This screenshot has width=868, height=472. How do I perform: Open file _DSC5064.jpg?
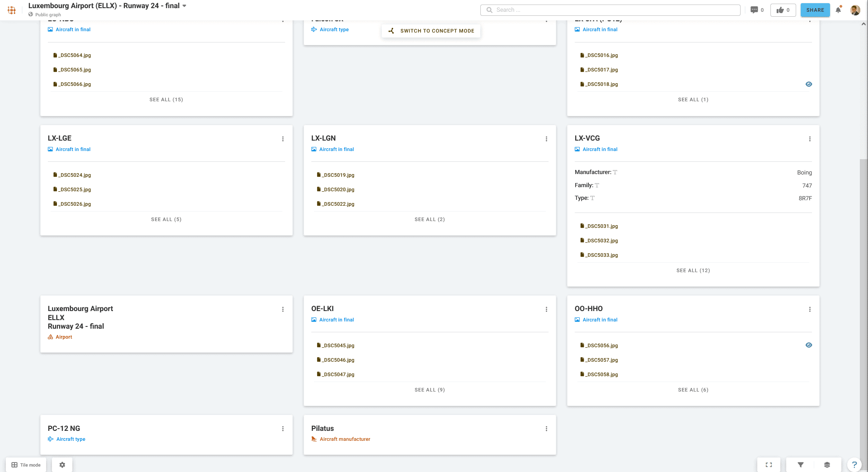pos(72,55)
